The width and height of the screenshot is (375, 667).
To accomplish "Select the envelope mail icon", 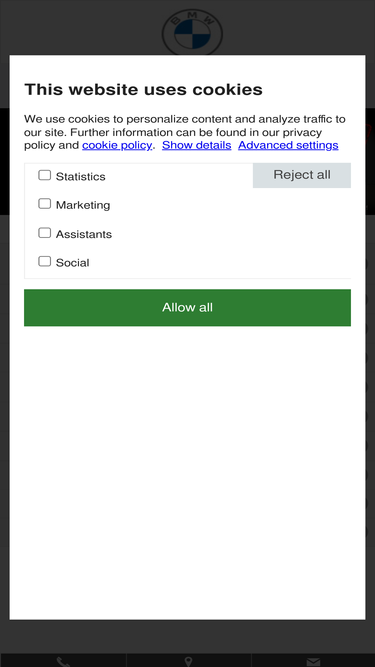I will (x=313, y=662).
